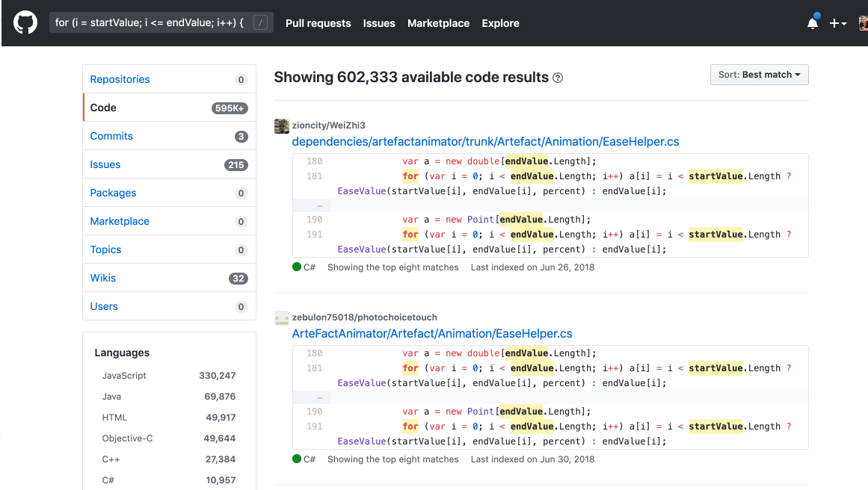Click the search results help icon

pos(557,78)
